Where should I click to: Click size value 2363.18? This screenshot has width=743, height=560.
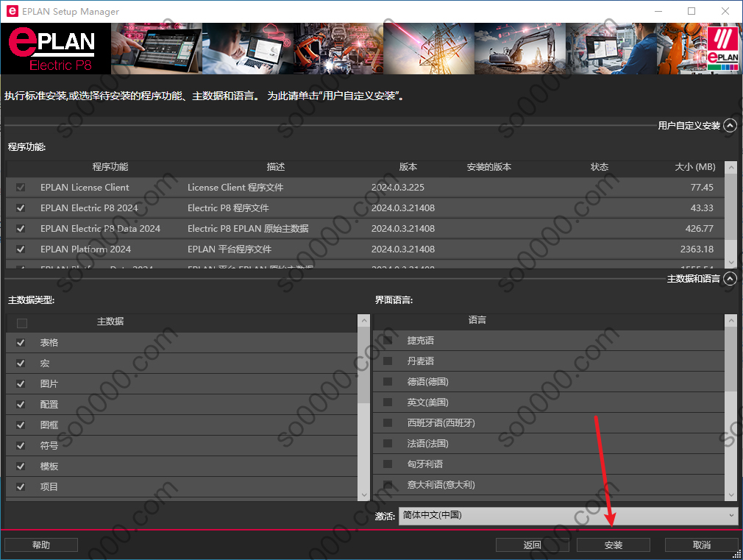697,249
